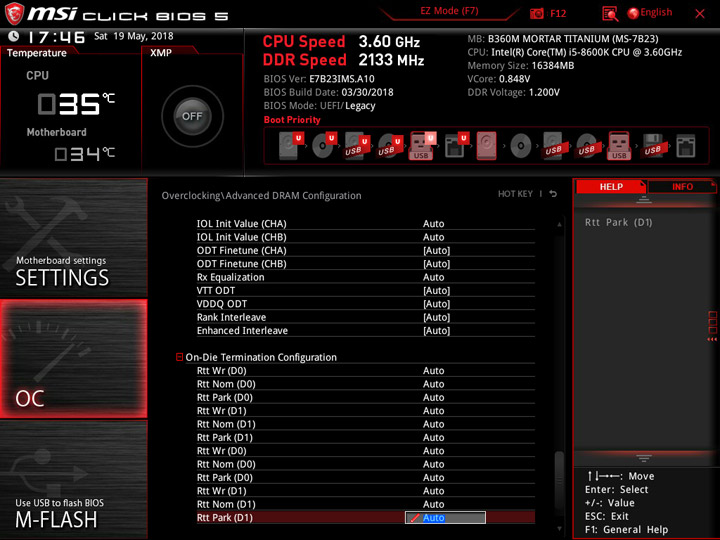Pick the highlighted legacy hard disk boot icon

click(486, 146)
